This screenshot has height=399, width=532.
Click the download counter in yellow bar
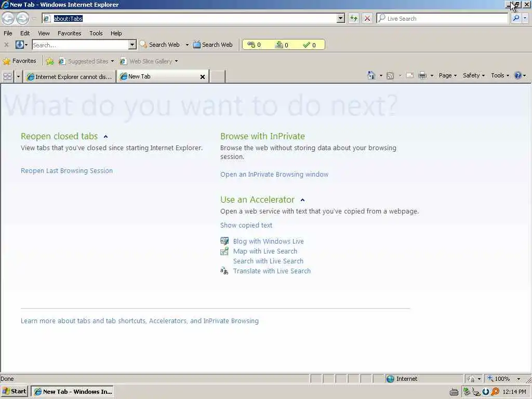(282, 45)
